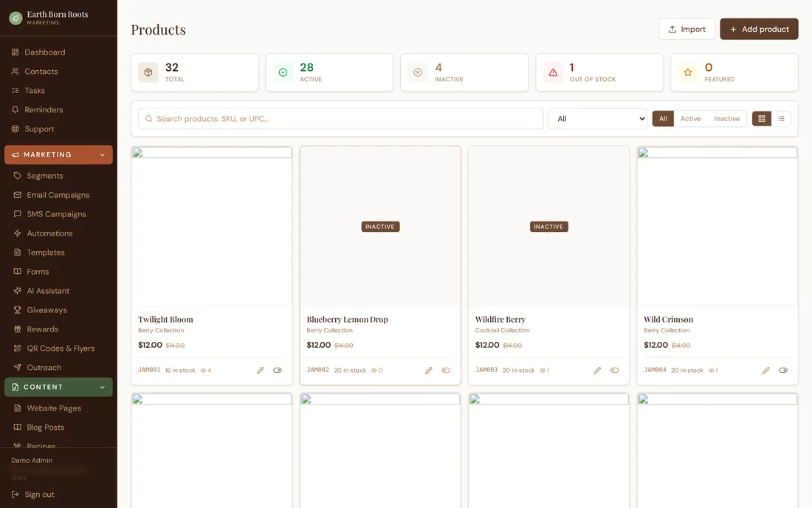The image size is (812, 508).
Task: Click the Website Pages icon
Action: click(18, 408)
